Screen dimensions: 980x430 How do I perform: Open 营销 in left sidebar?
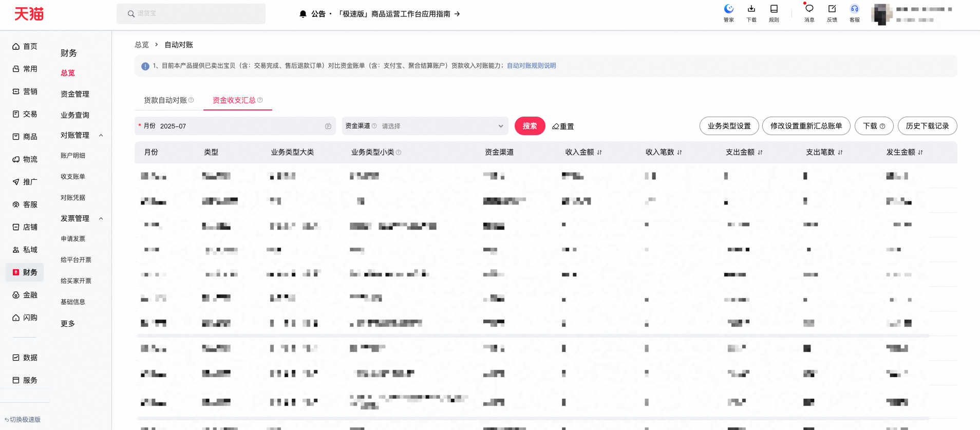(x=25, y=91)
